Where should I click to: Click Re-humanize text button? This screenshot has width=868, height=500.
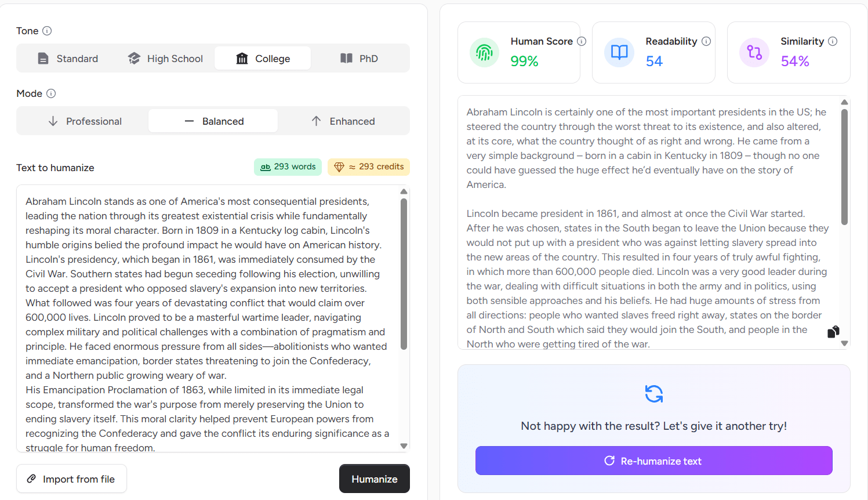coord(653,461)
